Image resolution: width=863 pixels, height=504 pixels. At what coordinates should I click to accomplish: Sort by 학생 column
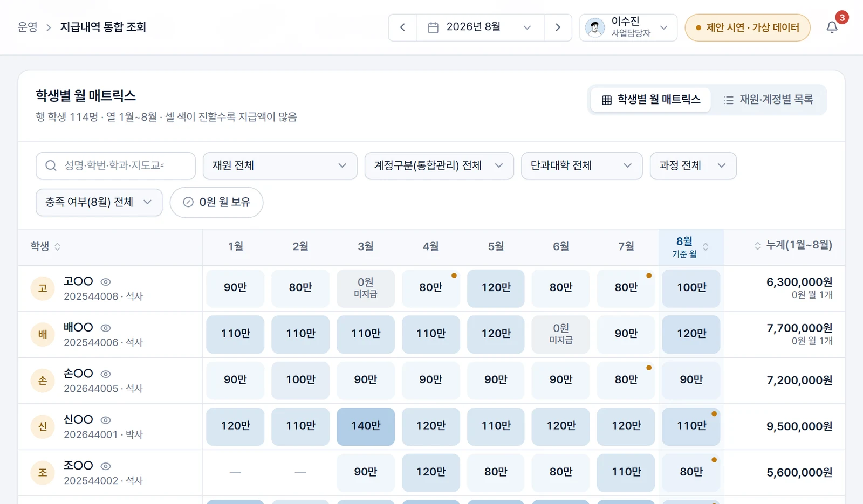pyautogui.click(x=45, y=246)
